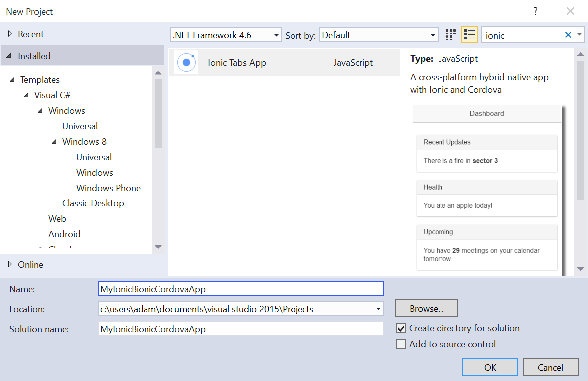Collapse the Visual C# tree node
Image resolution: width=588 pixels, height=381 pixels.
point(26,95)
